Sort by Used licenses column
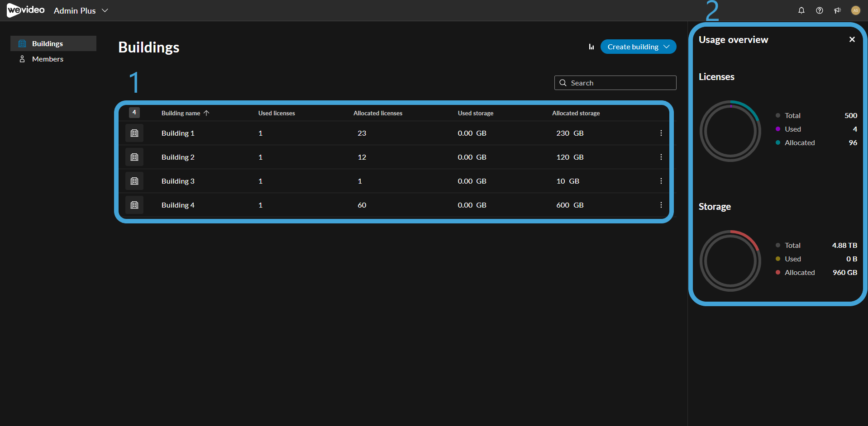 click(277, 113)
